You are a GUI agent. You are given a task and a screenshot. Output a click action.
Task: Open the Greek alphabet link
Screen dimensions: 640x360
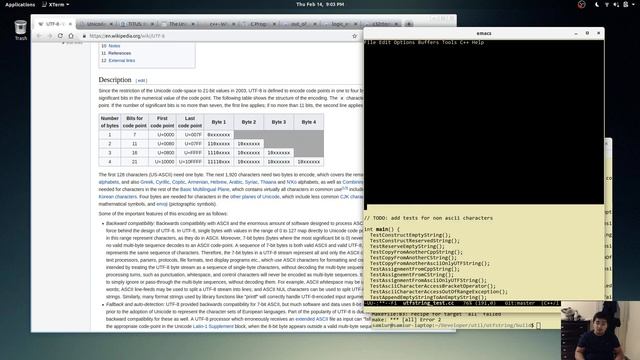147,182
